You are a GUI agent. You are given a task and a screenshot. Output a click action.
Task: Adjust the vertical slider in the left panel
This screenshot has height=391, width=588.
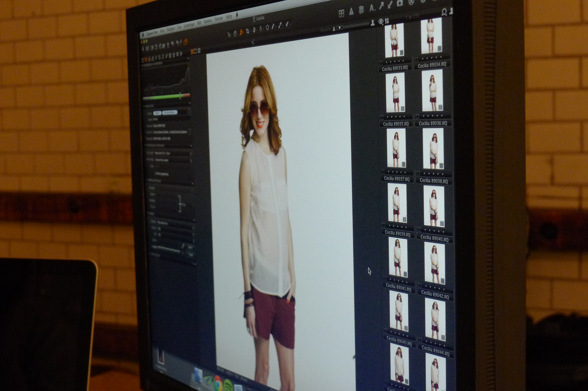coord(180,204)
